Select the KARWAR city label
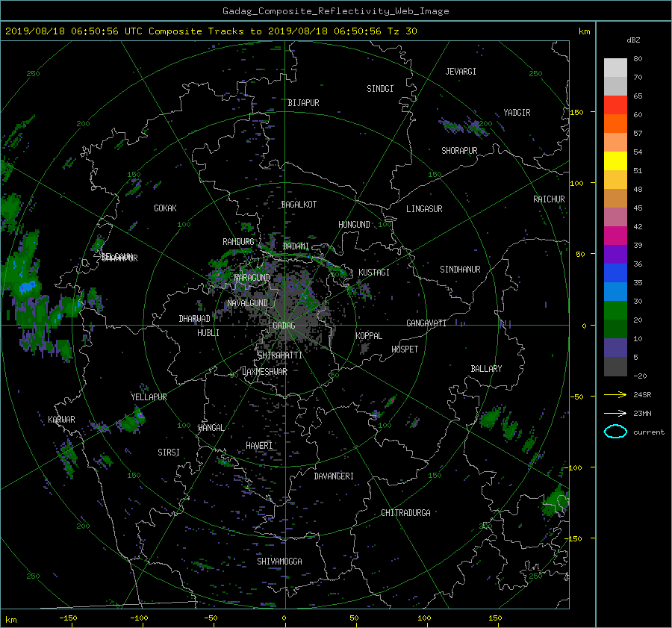The width and height of the screenshot is (672, 628). click(61, 420)
